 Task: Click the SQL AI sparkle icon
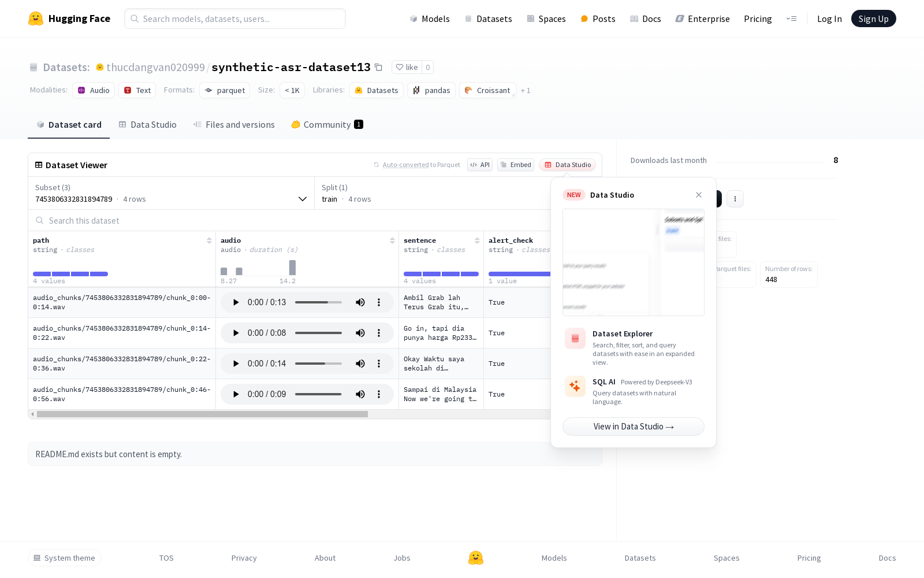point(575,386)
